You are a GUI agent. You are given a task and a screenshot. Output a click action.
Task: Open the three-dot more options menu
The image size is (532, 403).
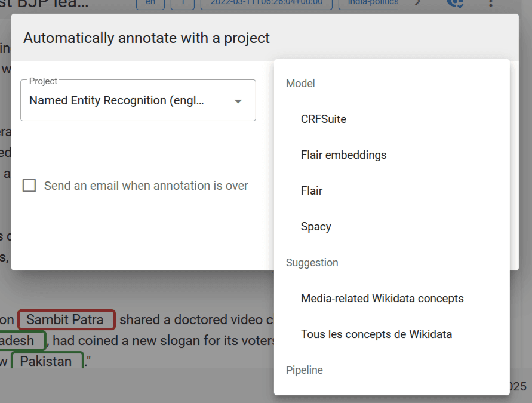(x=490, y=4)
